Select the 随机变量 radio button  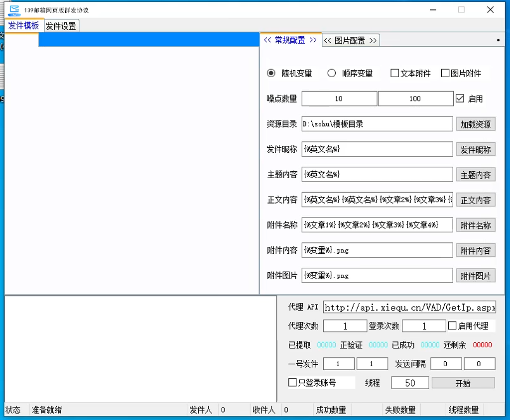click(271, 73)
